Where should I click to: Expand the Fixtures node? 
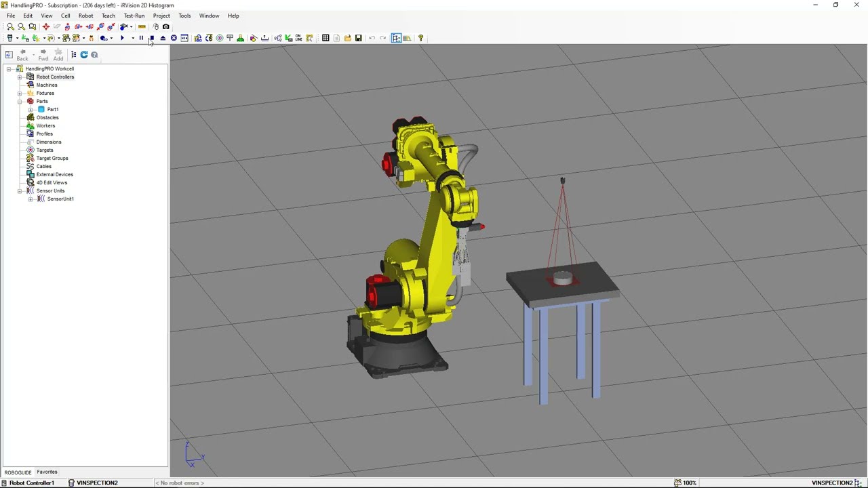20,93
